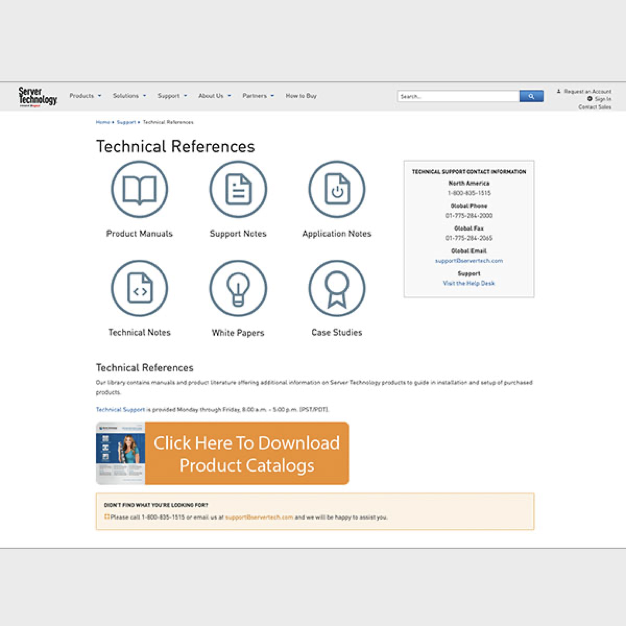Viewport: 626px width, 626px height.
Task: Click inside the Search field
Action: (x=458, y=96)
